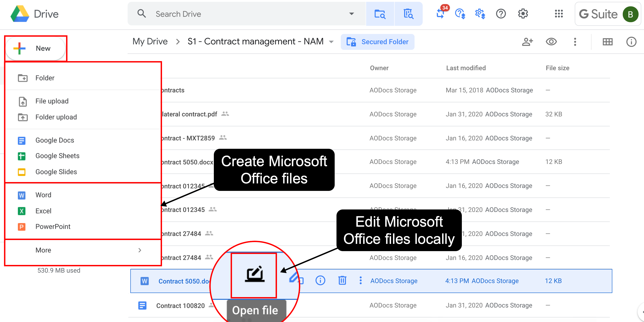The width and height of the screenshot is (644, 322).
Task: Switch to grid view layout
Action: tap(608, 42)
